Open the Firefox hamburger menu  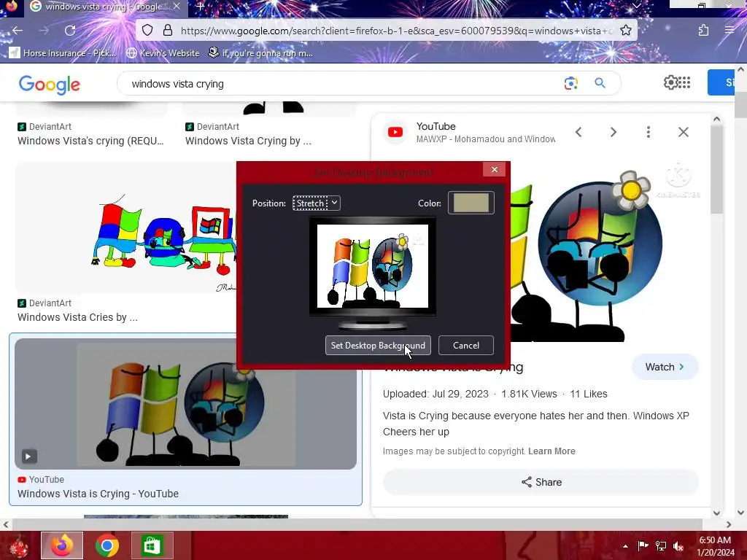point(729,31)
